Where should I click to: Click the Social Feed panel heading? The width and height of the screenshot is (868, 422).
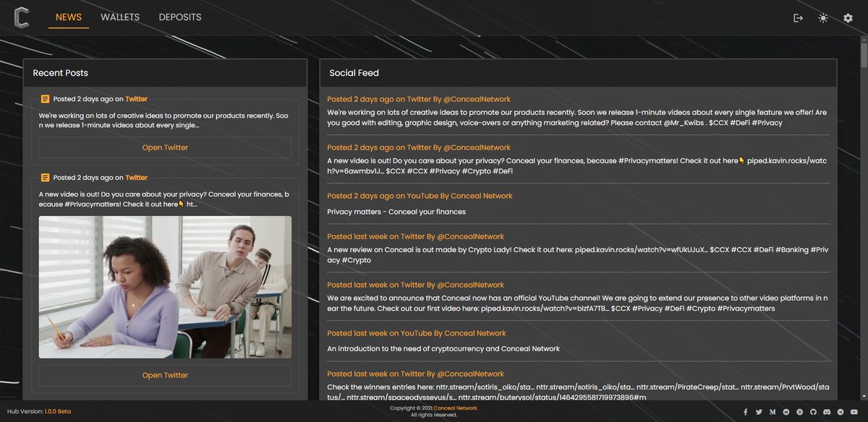coord(354,73)
